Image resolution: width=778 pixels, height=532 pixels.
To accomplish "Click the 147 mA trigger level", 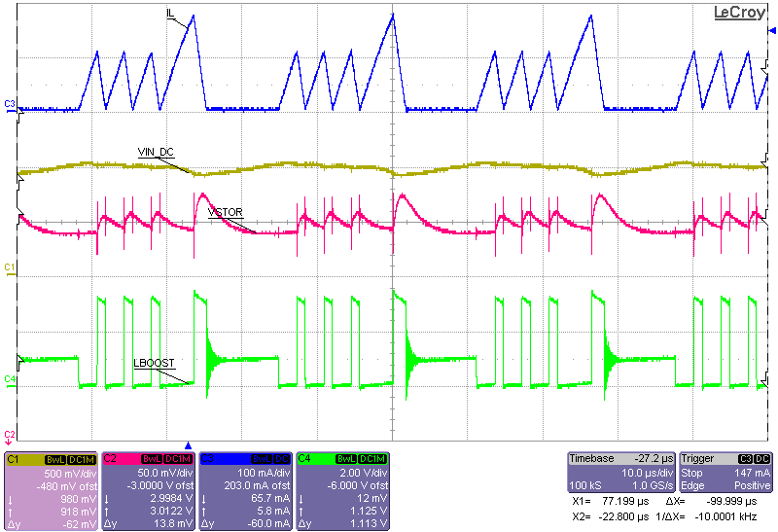I will (752, 473).
